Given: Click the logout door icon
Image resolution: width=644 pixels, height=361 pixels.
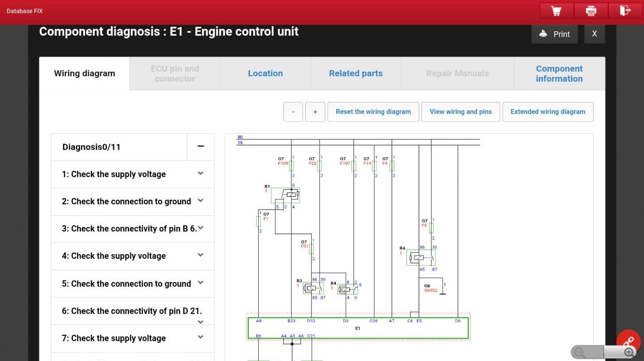Looking at the screenshot, I should tap(625, 10).
